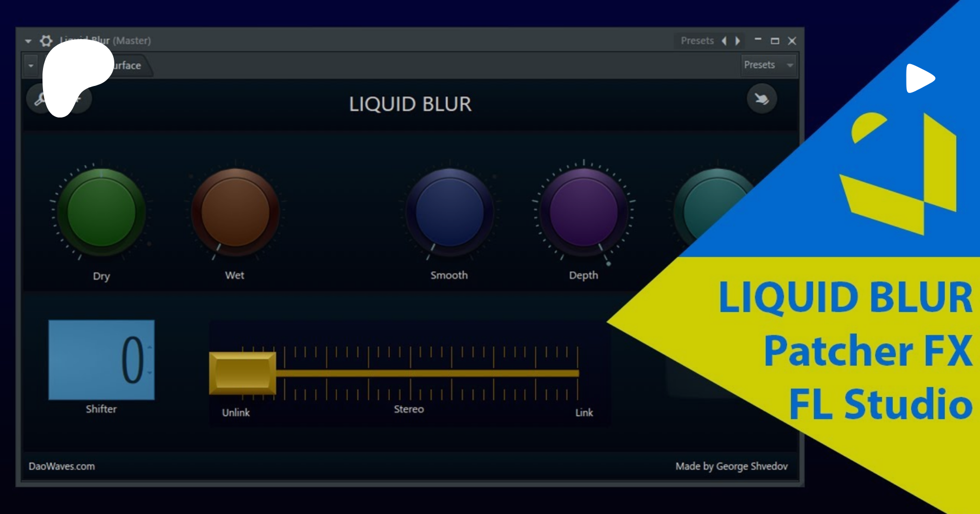Open the DaoWaves.com link
The width and height of the screenshot is (980, 514).
[62, 466]
